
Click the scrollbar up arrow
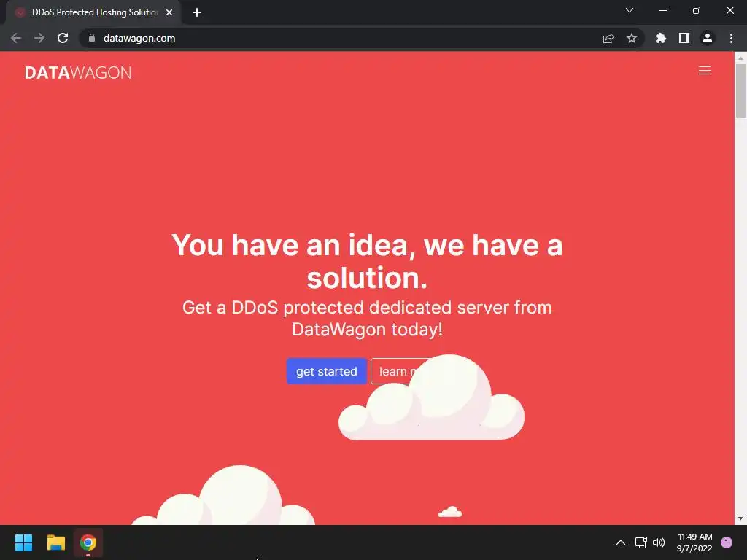coord(740,58)
